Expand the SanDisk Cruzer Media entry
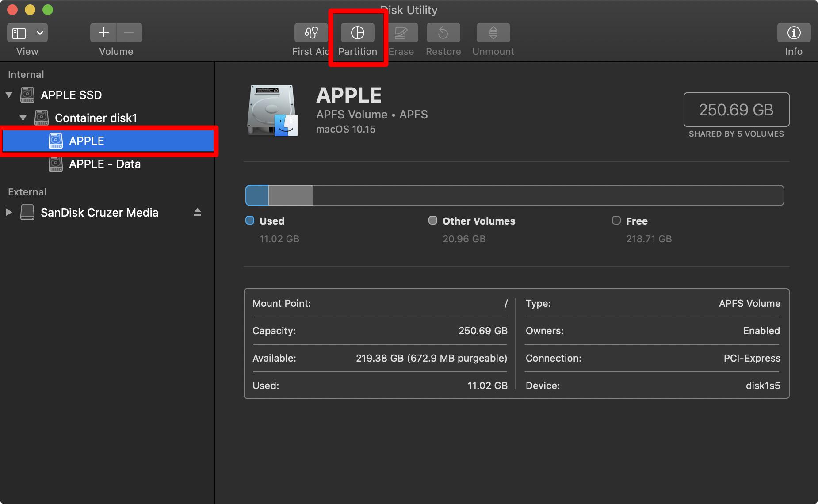Viewport: 818px width, 504px height. tap(8, 212)
